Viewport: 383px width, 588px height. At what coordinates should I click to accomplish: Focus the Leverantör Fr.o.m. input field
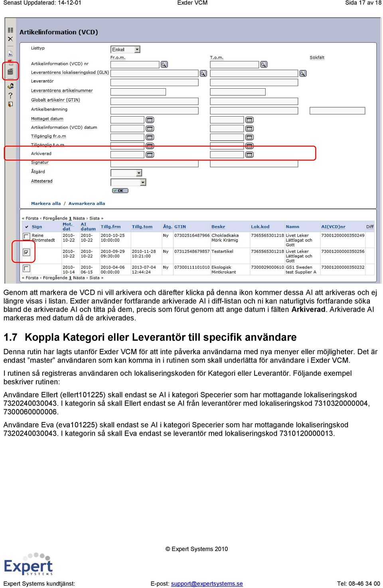pos(154,83)
